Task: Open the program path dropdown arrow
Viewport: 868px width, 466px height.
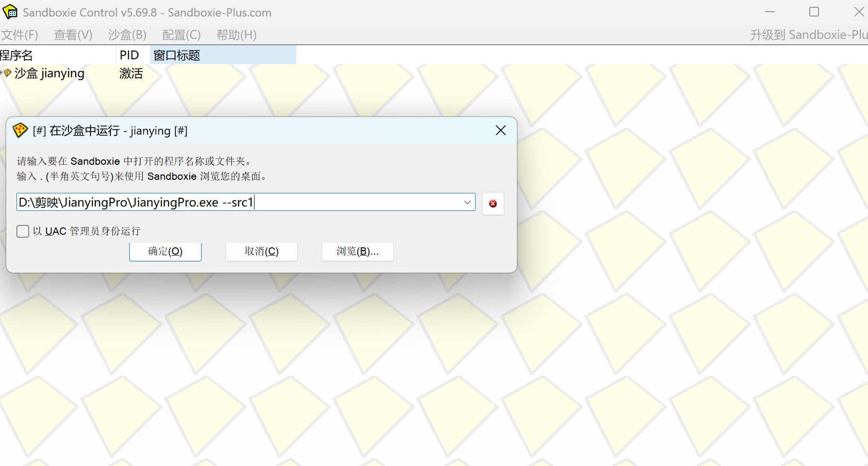Action: 467,202
